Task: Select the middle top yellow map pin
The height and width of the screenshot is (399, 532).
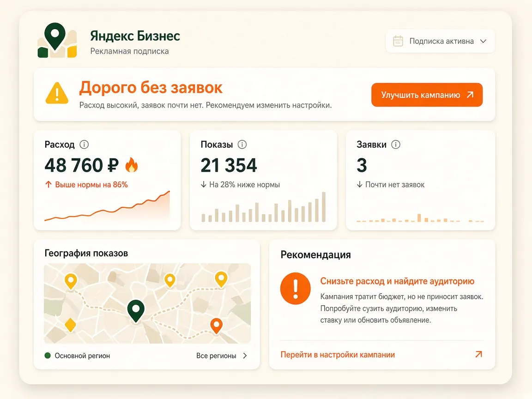Action: click(x=170, y=281)
